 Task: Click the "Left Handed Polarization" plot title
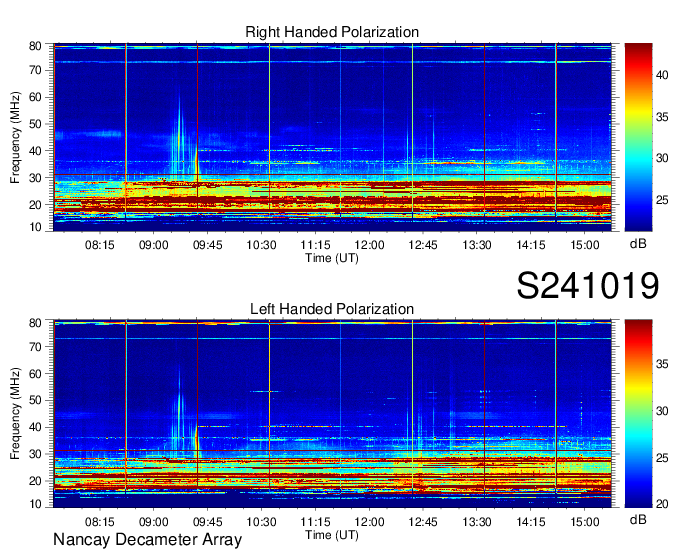[332, 309]
